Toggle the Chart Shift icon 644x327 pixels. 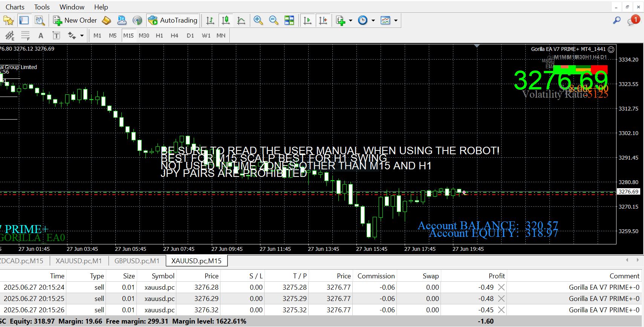[323, 20]
